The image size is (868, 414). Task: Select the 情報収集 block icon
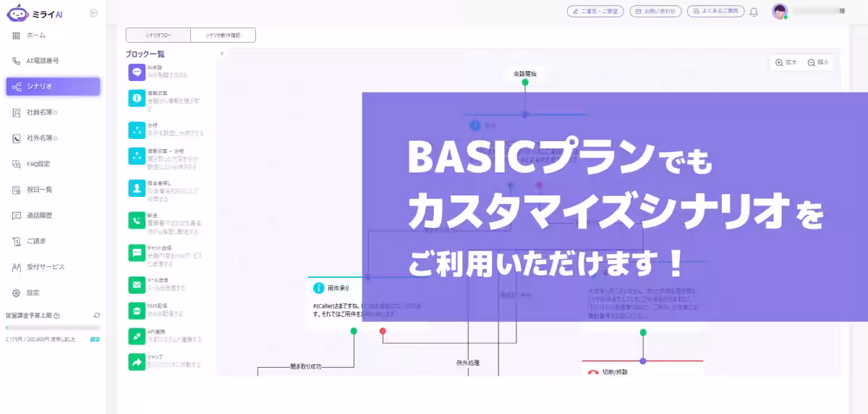pos(137,97)
